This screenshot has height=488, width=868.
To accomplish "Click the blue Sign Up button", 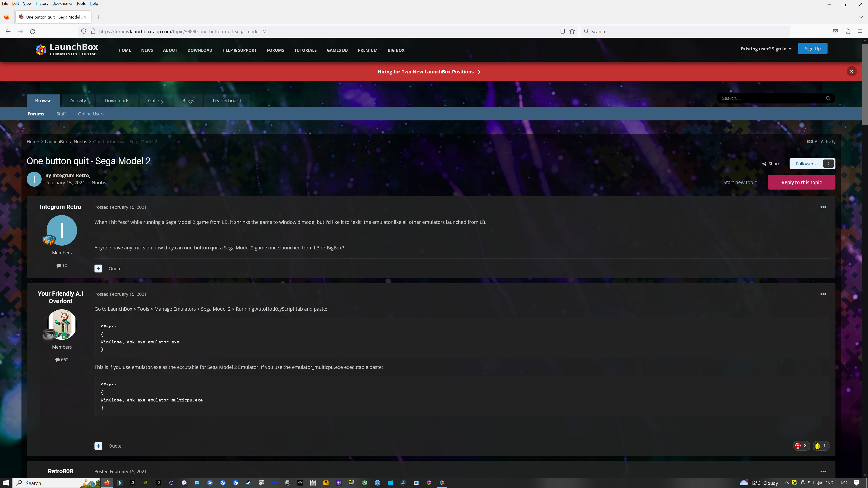I will pyautogui.click(x=812, y=49).
